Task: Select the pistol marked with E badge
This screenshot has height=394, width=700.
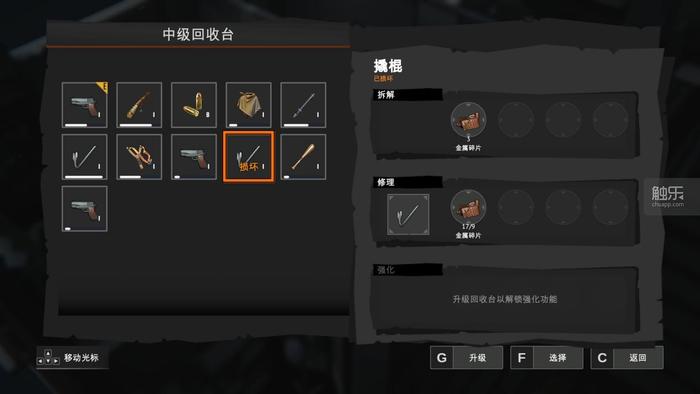Action: pos(85,105)
